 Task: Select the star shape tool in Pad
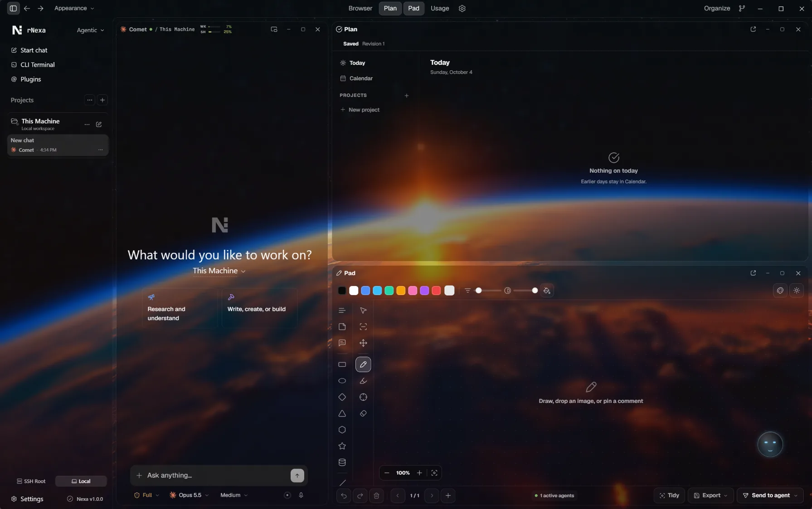click(x=342, y=446)
